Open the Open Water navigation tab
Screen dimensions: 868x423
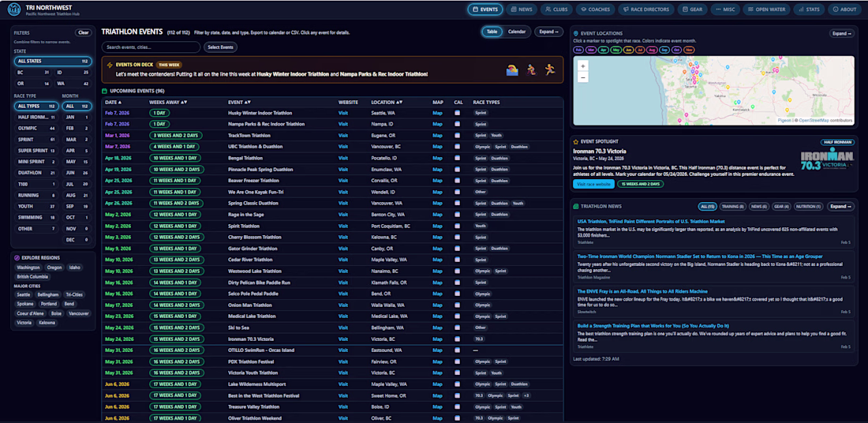pyautogui.click(x=767, y=9)
